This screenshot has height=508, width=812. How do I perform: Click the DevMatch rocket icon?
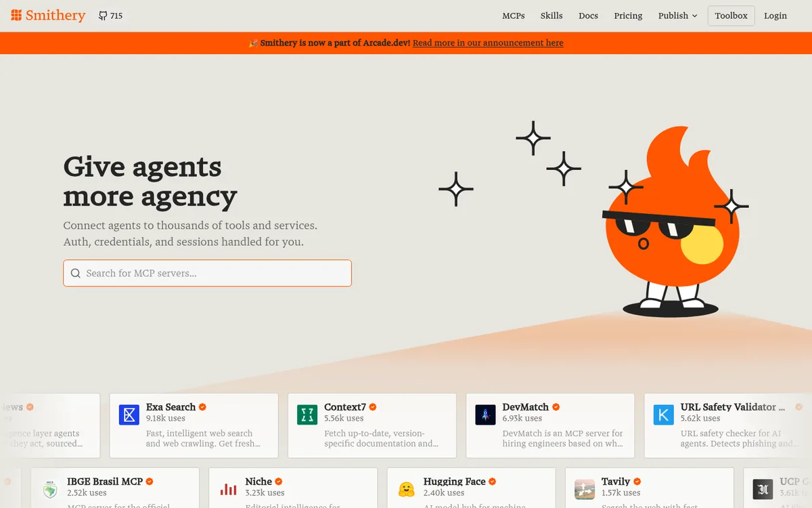(485, 415)
